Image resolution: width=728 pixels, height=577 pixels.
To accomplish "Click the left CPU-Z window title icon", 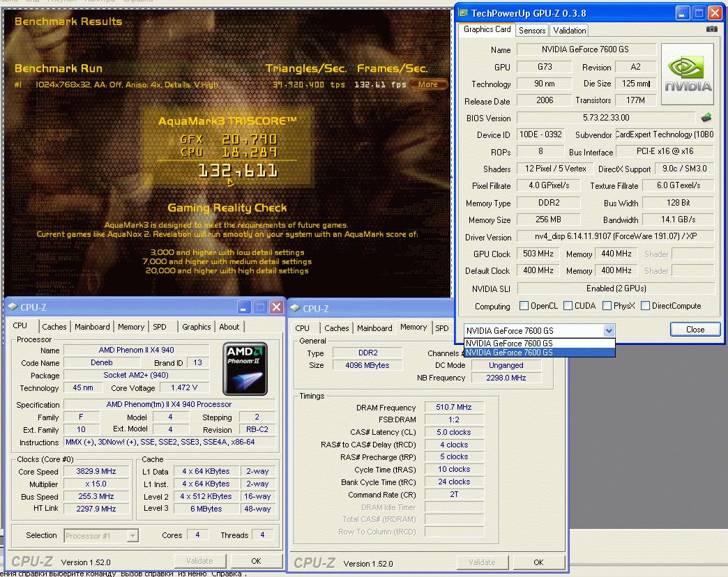I will (13, 307).
